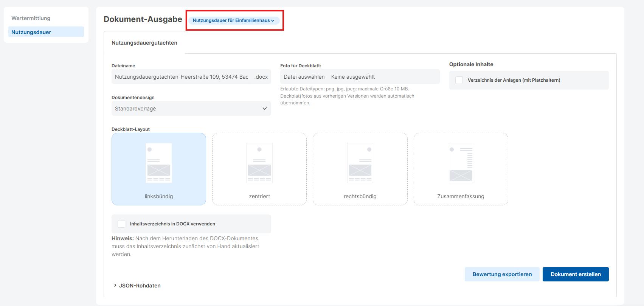Open Nutzungsdauer für Einfamilienhaus dropdown
Viewport: 644px width, 306px height.
(231, 20)
